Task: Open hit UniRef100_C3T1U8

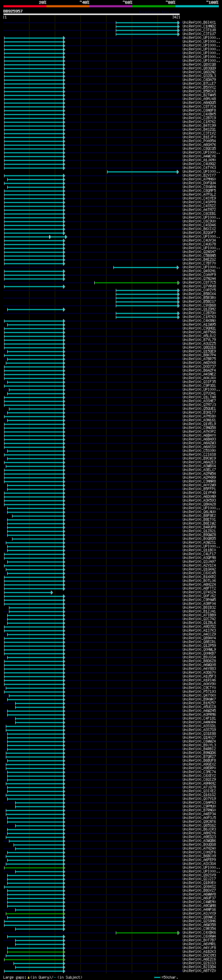Action: point(199,30)
